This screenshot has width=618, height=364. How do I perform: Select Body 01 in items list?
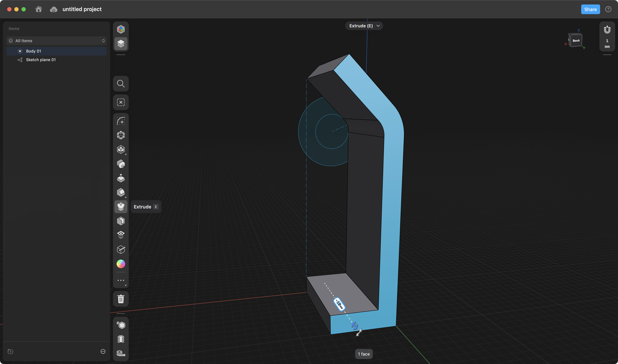pos(34,51)
